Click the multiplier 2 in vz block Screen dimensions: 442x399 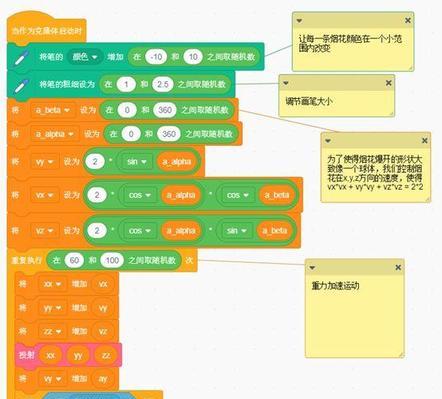97,231
